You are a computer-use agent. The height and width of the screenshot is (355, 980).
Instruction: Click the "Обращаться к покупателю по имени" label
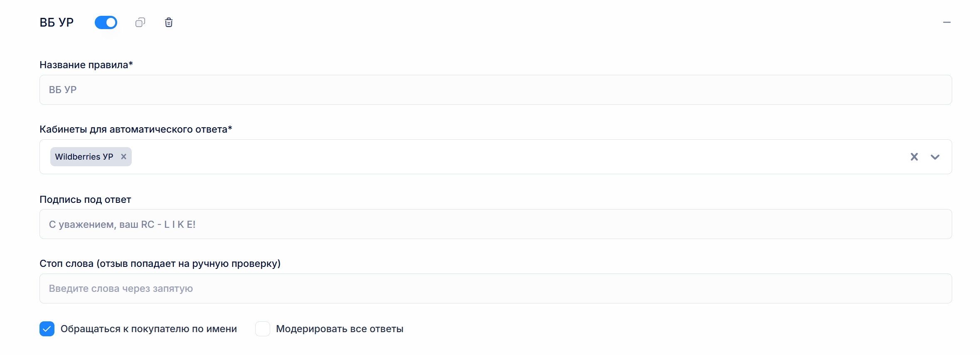148,329
